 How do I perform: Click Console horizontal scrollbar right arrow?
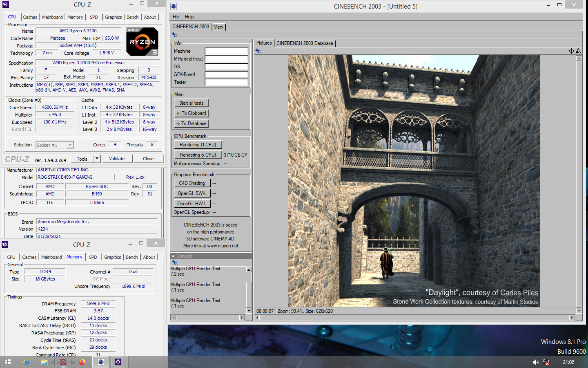point(242,317)
